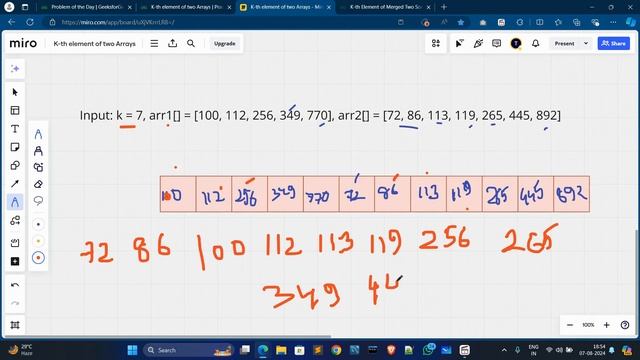Image resolution: width=640 pixels, height=360 pixels.
Task: Pick the selected red pen color
Action: (38, 258)
